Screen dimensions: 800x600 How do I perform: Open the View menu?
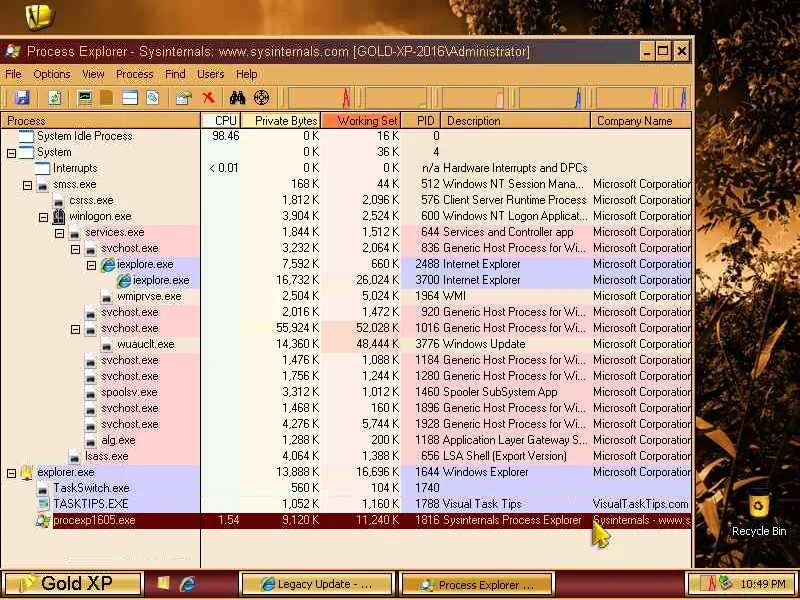click(93, 74)
